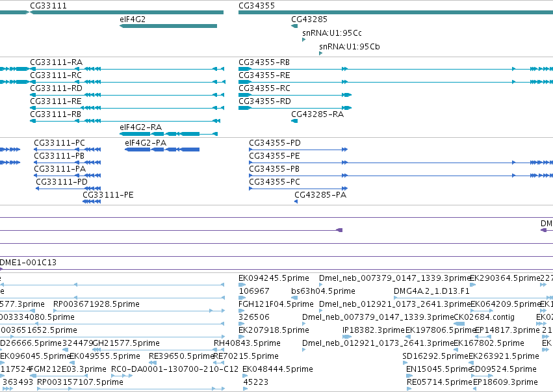553x392 pixels.
Task: Click EST RP003157107.5prime
Action: [131, 389]
